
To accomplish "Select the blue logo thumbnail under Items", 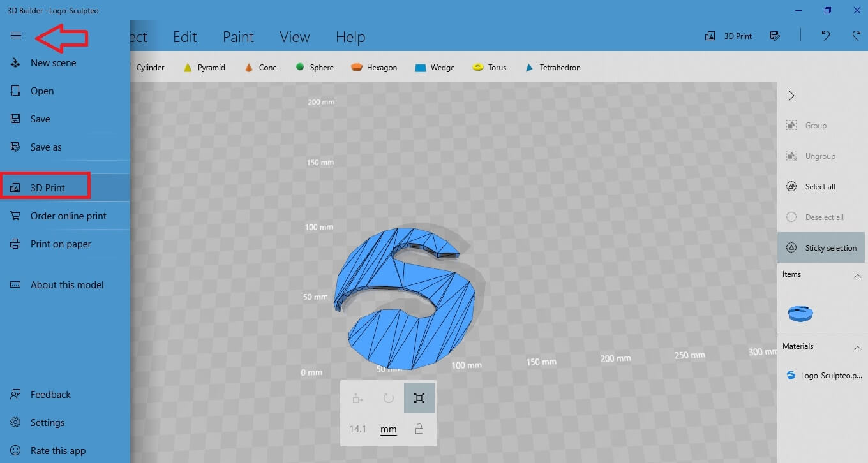I will (x=800, y=312).
